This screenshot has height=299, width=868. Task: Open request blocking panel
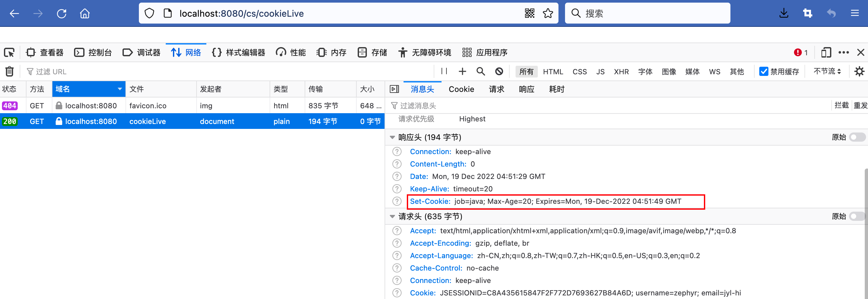[499, 71]
